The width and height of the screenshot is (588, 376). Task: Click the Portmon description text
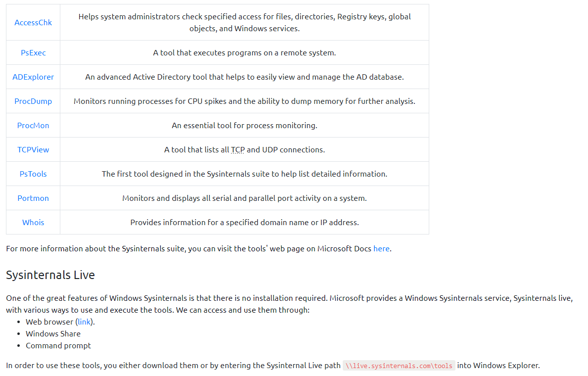pyautogui.click(x=244, y=198)
